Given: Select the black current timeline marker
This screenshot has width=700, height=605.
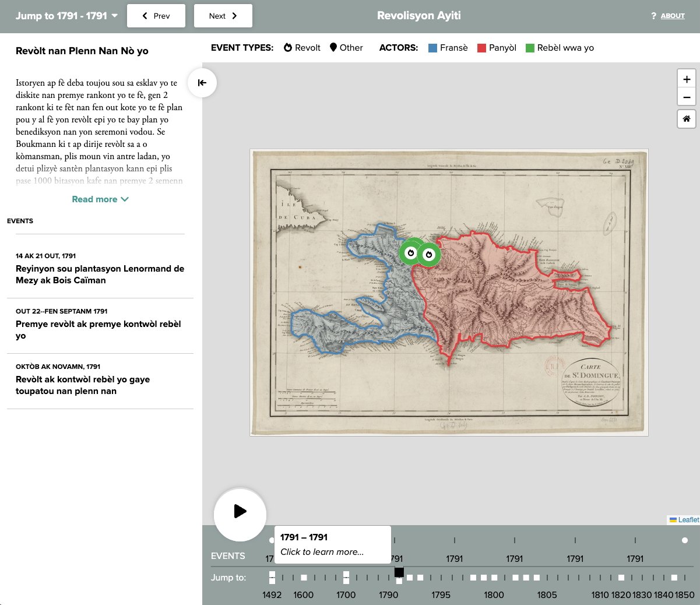Looking at the screenshot, I should coord(399,572).
